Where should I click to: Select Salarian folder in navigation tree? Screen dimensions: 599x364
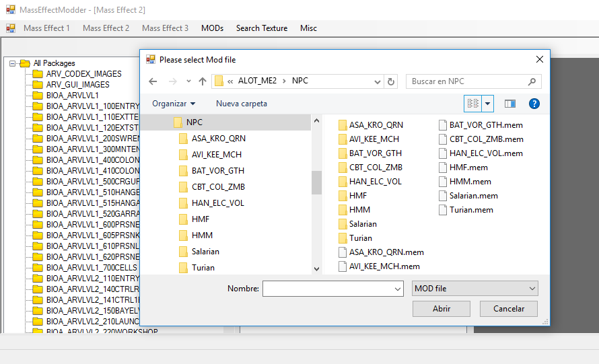coord(199,252)
